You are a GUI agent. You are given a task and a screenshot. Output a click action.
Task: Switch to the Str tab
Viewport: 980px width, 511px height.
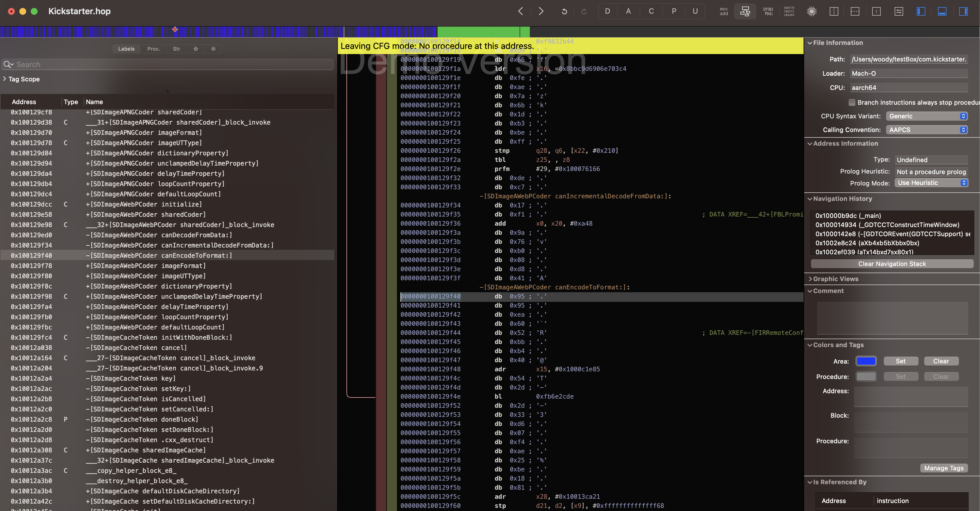pyautogui.click(x=176, y=49)
